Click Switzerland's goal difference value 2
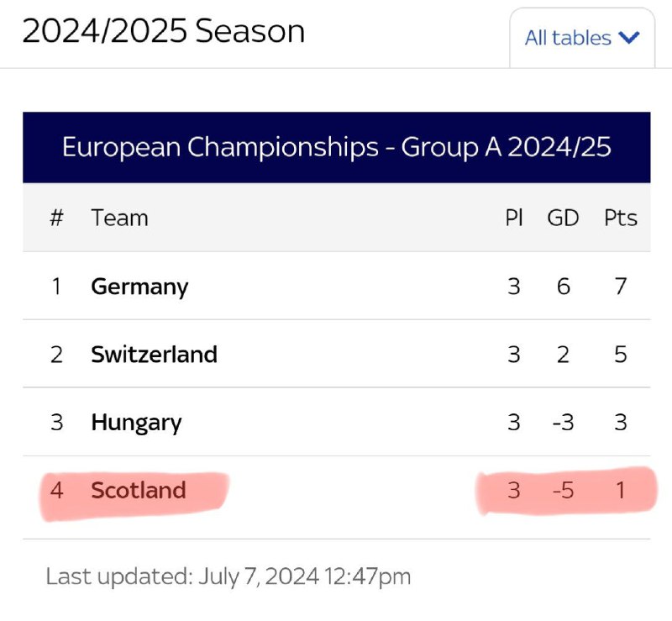This screenshot has height=621, width=672. [x=563, y=355]
